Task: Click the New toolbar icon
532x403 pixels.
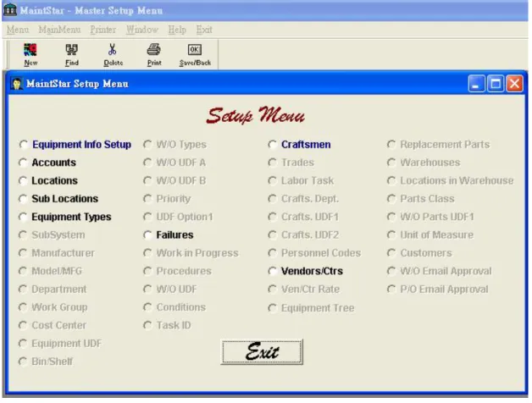Action: coord(30,50)
